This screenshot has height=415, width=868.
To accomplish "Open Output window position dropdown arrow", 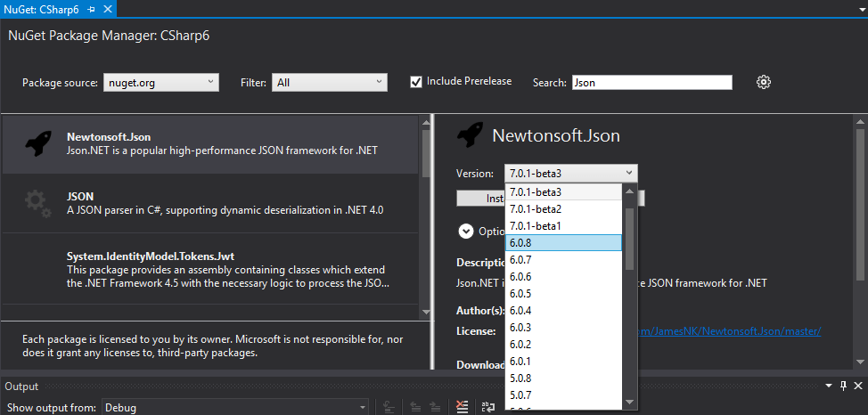I will [829, 386].
